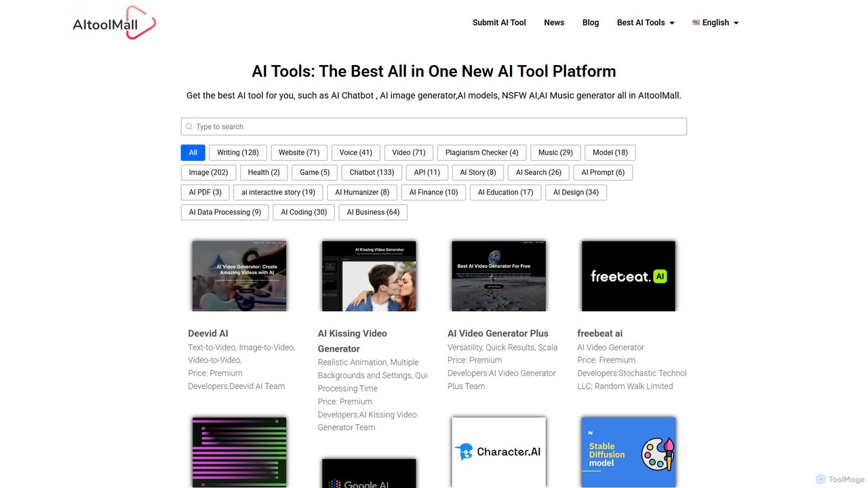Click the 'Realistic Animation, Multiple' description text
This screenshot has height=488, width=868.
pyautogui.click(x=368, y=363)
